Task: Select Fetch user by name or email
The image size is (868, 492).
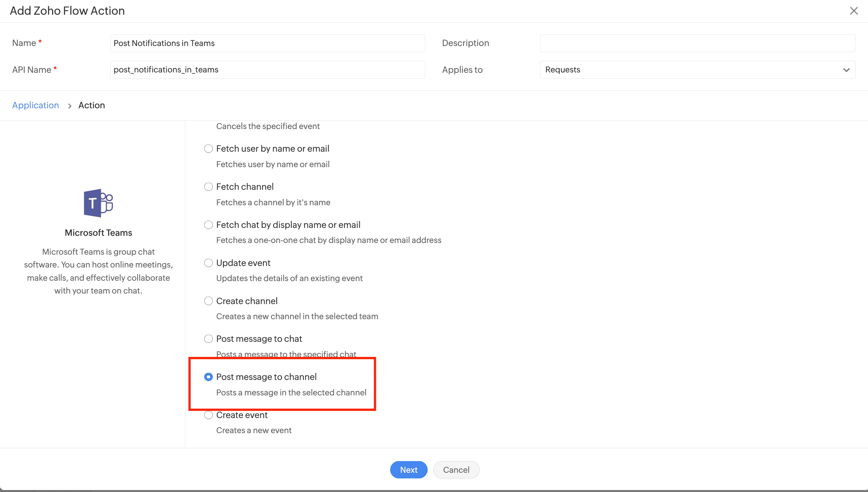Action: tap(208, 149)
